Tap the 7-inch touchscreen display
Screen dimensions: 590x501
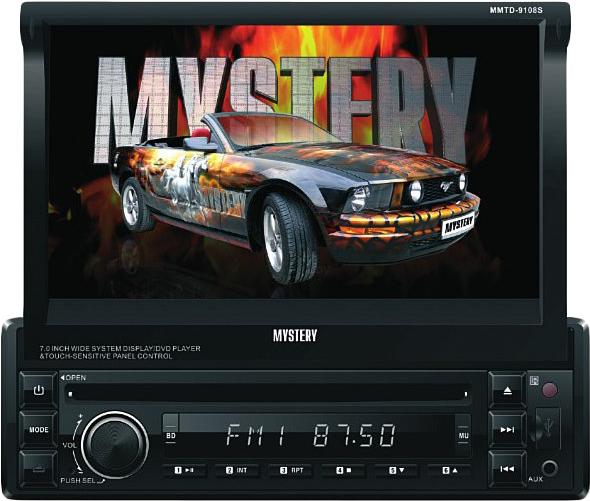coord(293,162)
